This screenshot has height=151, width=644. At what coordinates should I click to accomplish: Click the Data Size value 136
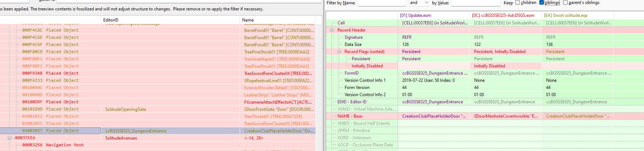[x=549, y=44]
